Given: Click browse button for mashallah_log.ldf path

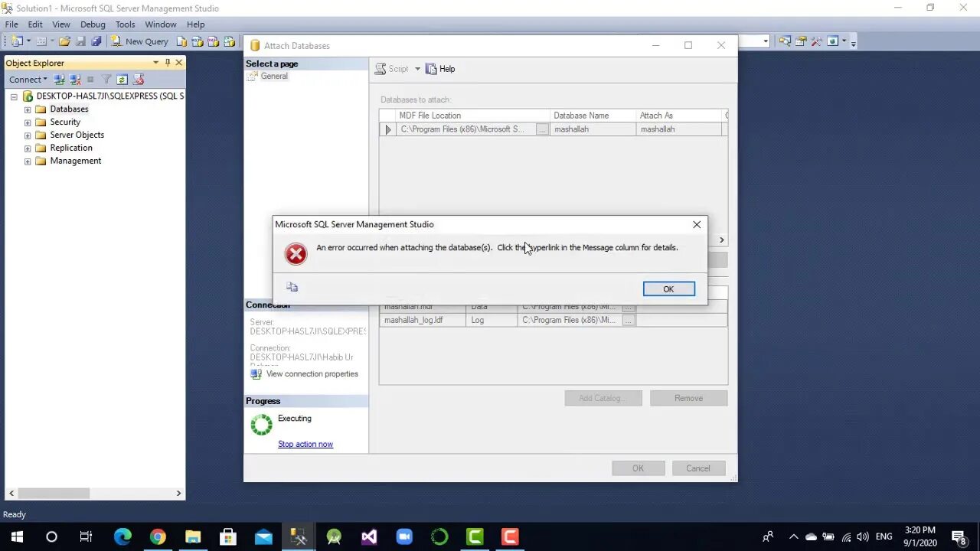Looking at the screenshot, I should coord(628,320).
